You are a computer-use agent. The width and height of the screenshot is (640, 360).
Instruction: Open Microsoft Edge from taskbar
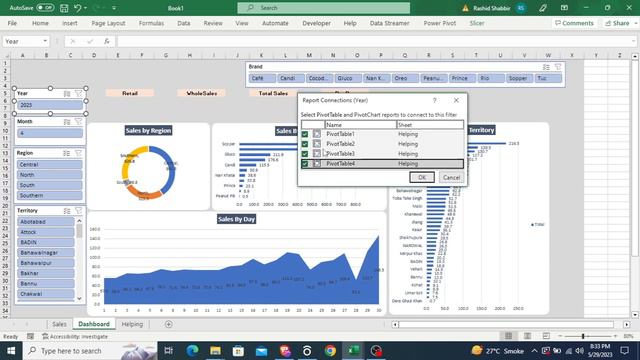coord(192,351)
